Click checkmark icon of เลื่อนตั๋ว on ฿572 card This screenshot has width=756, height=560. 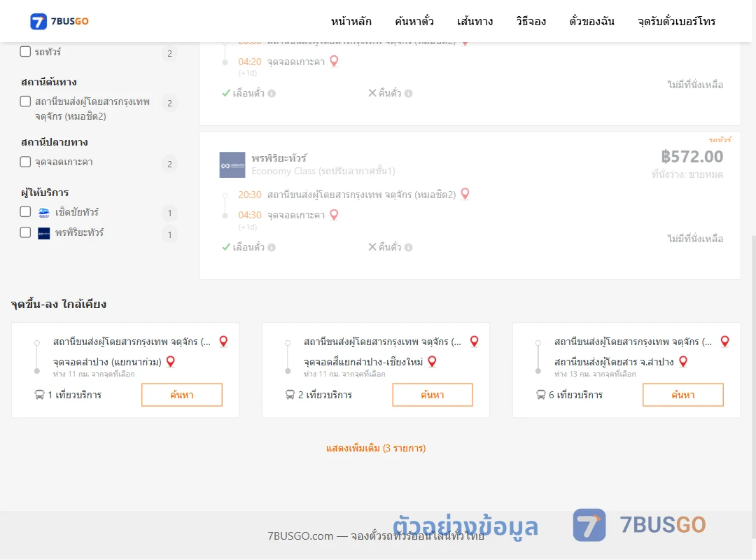click(x=225, y=247)
